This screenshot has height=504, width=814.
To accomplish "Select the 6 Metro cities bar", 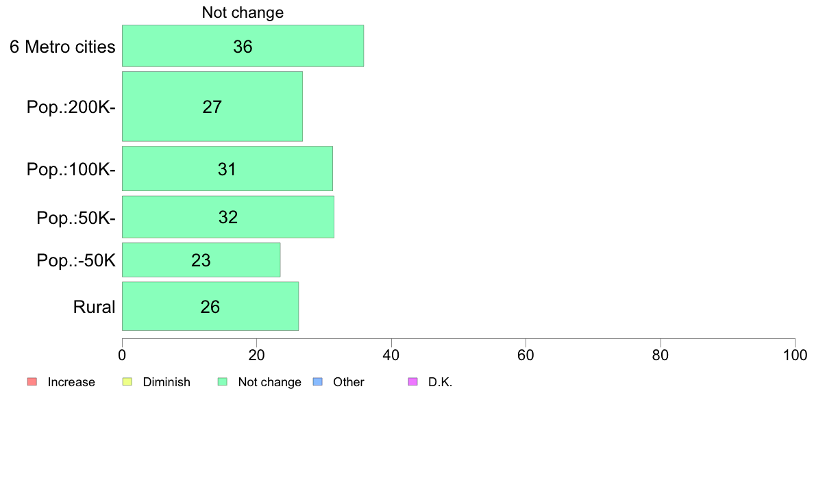I will (243, 46).
